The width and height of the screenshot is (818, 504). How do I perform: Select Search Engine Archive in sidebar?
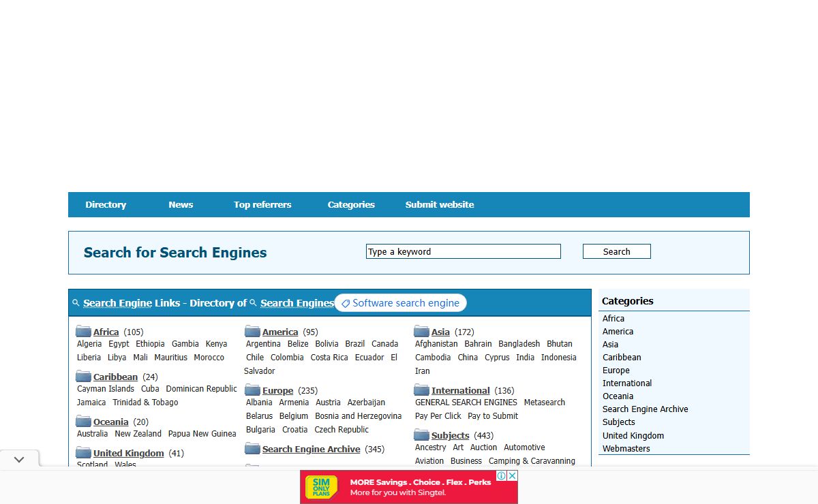tap(646, 409)
